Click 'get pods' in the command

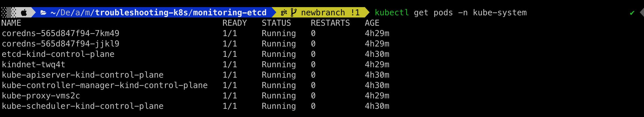tap(434, 13)
